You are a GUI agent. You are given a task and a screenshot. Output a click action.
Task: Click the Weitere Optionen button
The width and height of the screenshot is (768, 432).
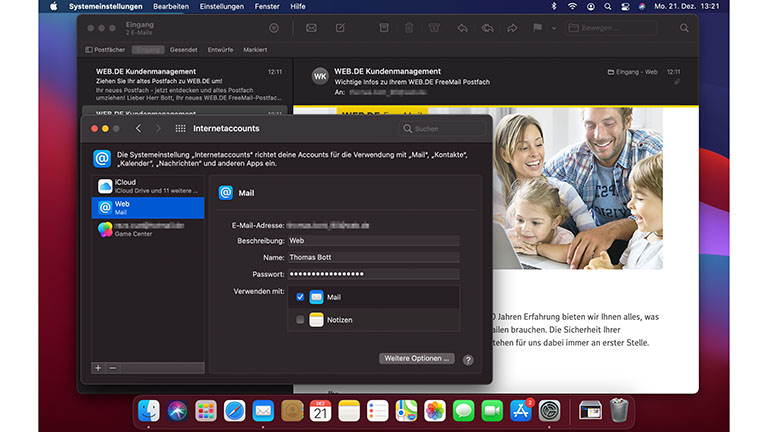click(417, 358)
